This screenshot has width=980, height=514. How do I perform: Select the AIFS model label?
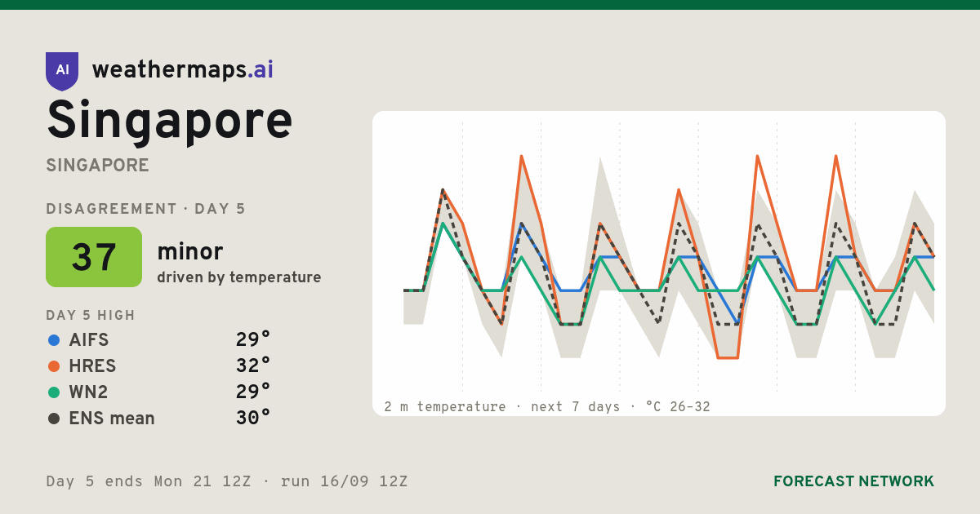tap(89, 340)
